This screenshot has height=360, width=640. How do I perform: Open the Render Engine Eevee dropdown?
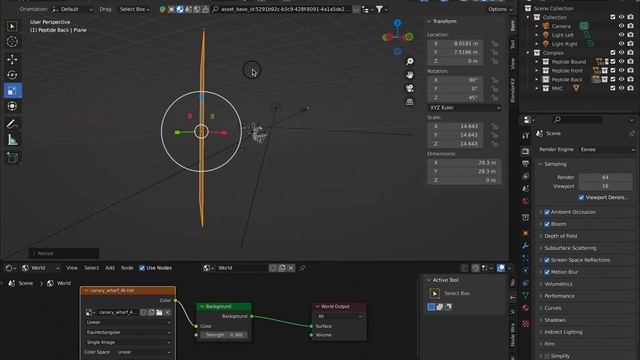[x=607, y=150]
